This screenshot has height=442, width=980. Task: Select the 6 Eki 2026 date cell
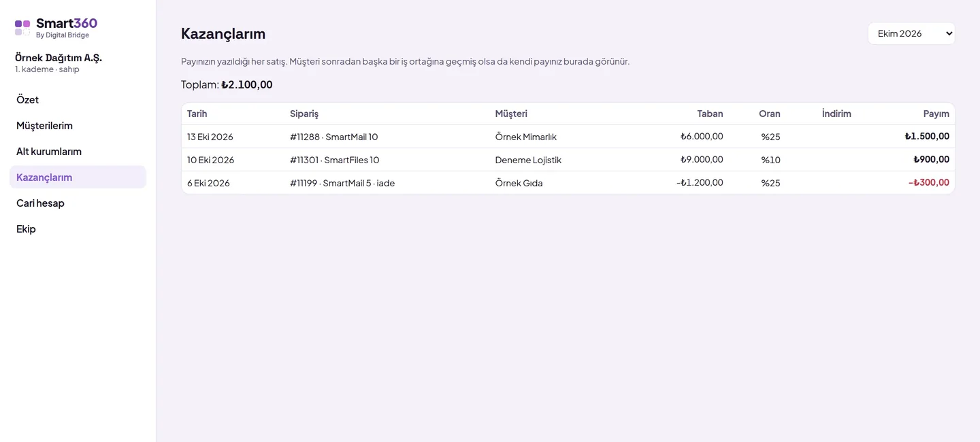click(x=208, y=183)
